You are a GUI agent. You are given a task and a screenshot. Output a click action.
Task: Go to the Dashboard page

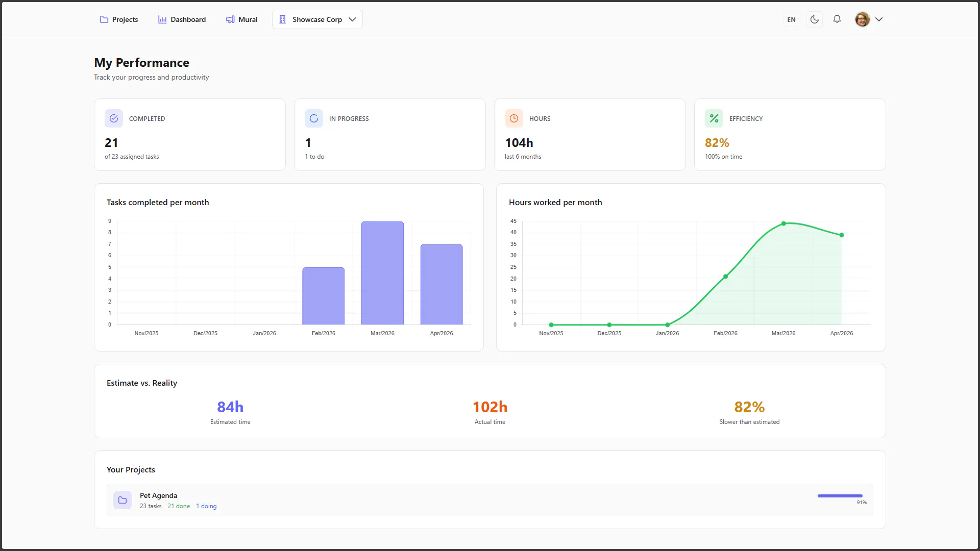point(182,19)
